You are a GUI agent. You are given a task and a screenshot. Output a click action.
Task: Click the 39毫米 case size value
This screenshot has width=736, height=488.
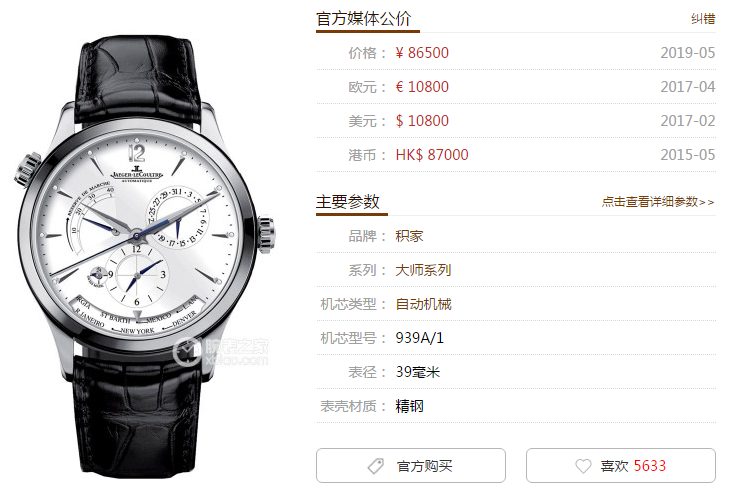click(418, 372)
